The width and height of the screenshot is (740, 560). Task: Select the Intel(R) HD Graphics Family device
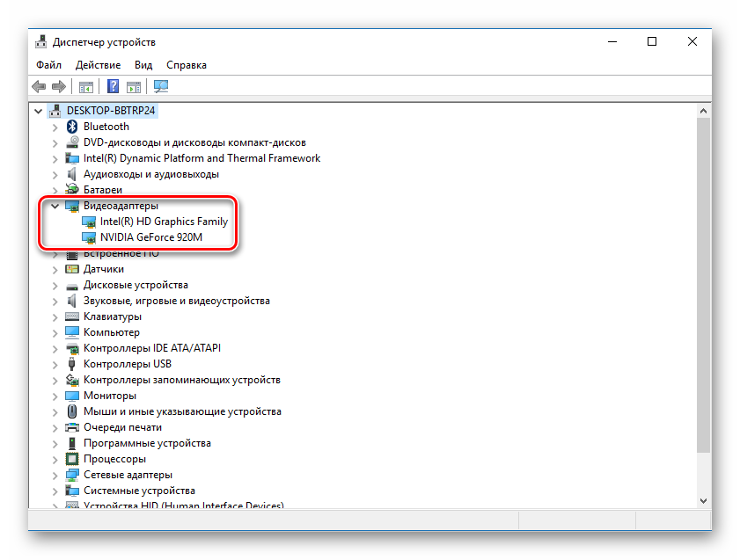[164, 222]
